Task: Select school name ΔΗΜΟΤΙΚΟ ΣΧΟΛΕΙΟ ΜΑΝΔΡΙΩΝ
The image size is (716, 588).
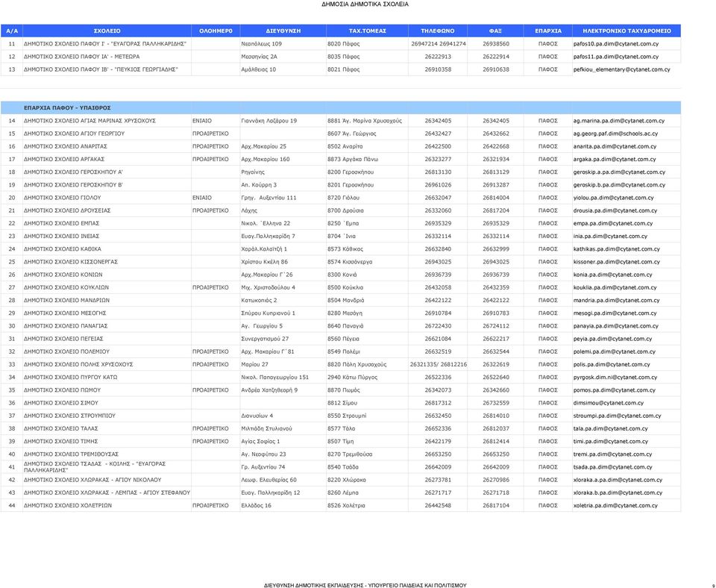Action: coord(66,300)
